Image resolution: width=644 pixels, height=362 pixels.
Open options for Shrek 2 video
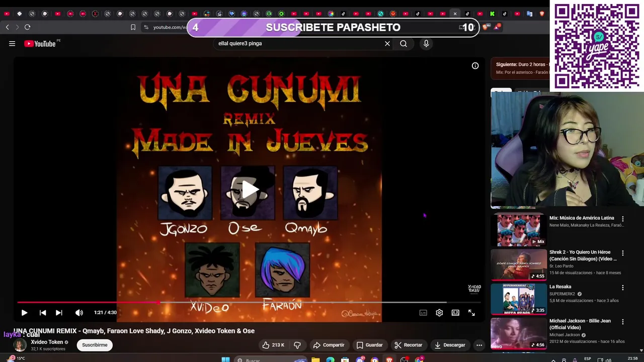click(623, 253)
